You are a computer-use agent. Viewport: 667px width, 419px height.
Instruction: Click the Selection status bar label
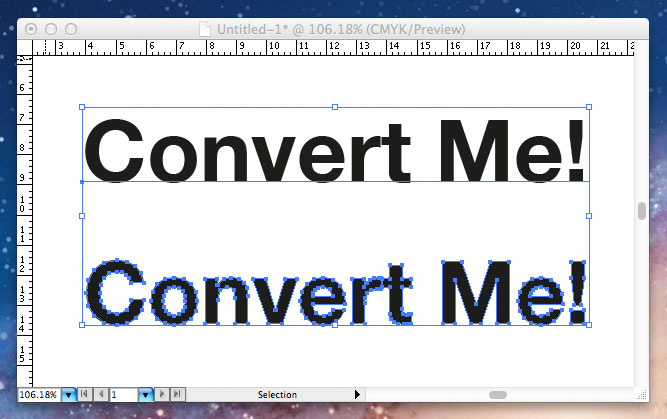pyautogui.click(x=276, y=395)
